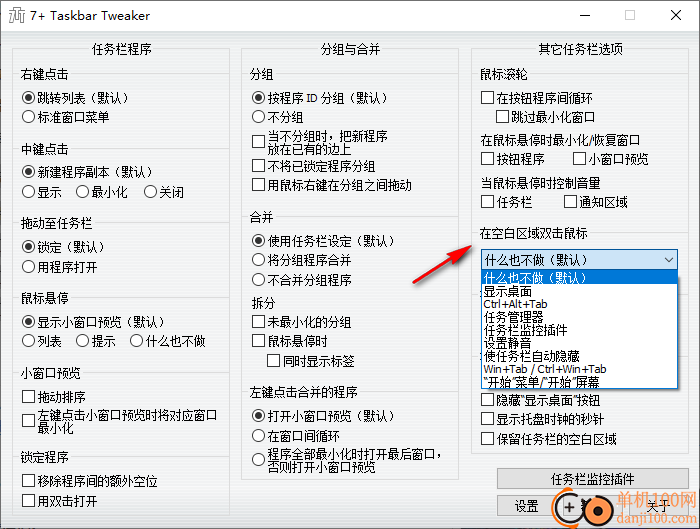Enable 同时显示标签 checkbox
The height and width of the screenshot is (529, 700).
click(274, 361)
